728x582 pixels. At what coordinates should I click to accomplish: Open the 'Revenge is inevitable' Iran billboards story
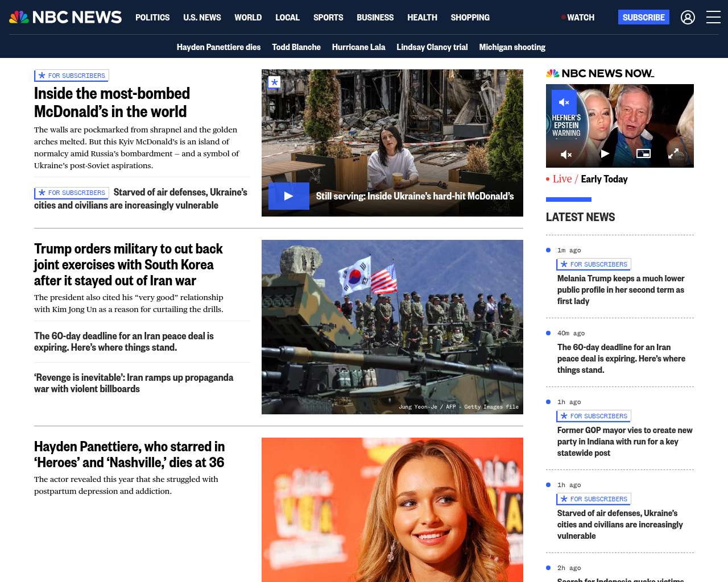134,383
